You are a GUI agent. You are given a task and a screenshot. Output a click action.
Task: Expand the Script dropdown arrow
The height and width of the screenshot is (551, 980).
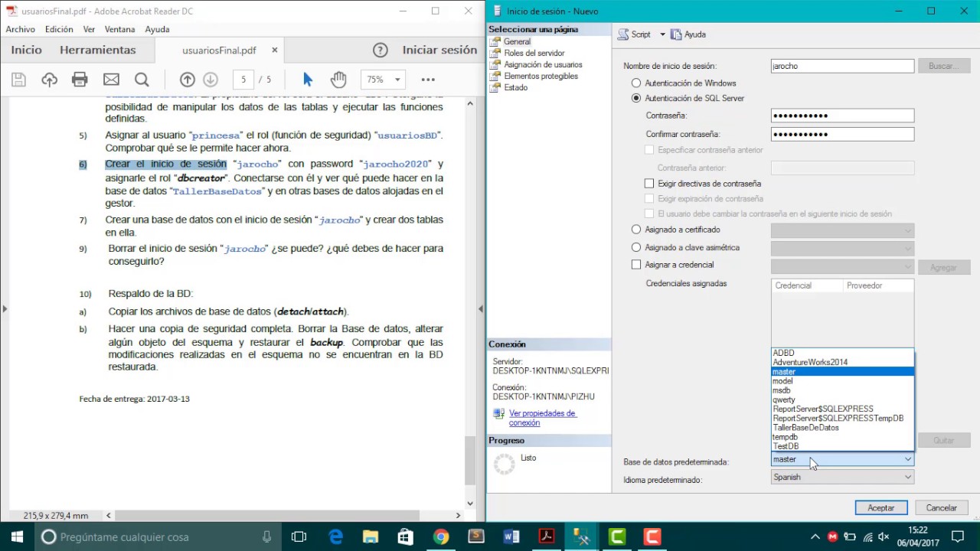click(x=663, y=34)
